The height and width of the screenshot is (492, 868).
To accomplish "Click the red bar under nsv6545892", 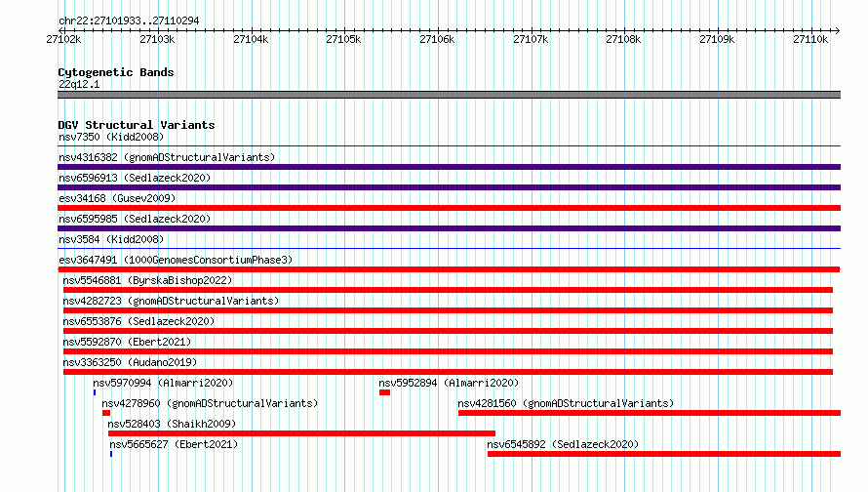I will click(664, 454).
